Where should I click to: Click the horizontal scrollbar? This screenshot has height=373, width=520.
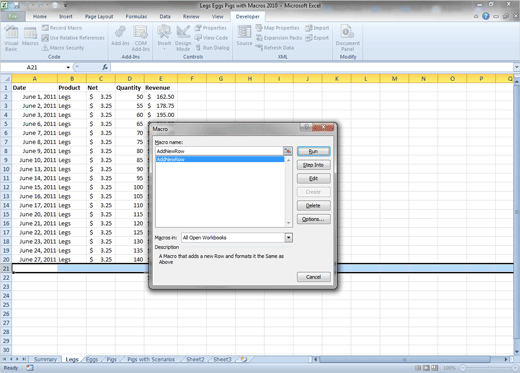click(405, 359)
